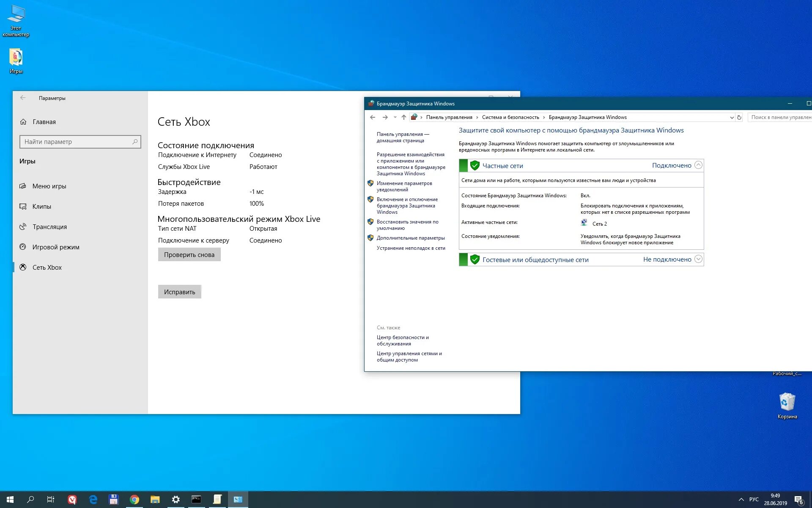This screenshot has height=508, width=812.
Task: Click 'Система и безопасность' breadcrumb
Action: tap(510, 117)
